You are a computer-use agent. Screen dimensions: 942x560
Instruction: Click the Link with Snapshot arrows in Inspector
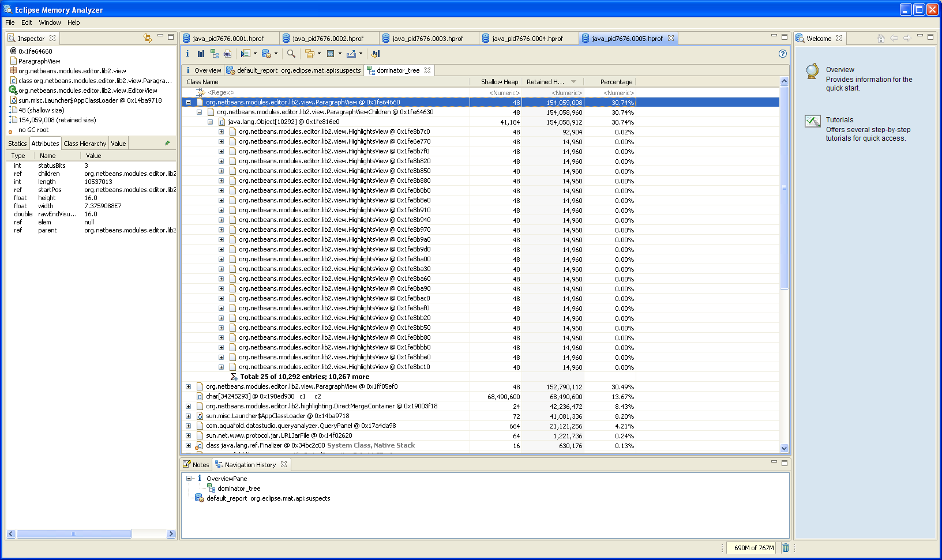coord(148,38)
